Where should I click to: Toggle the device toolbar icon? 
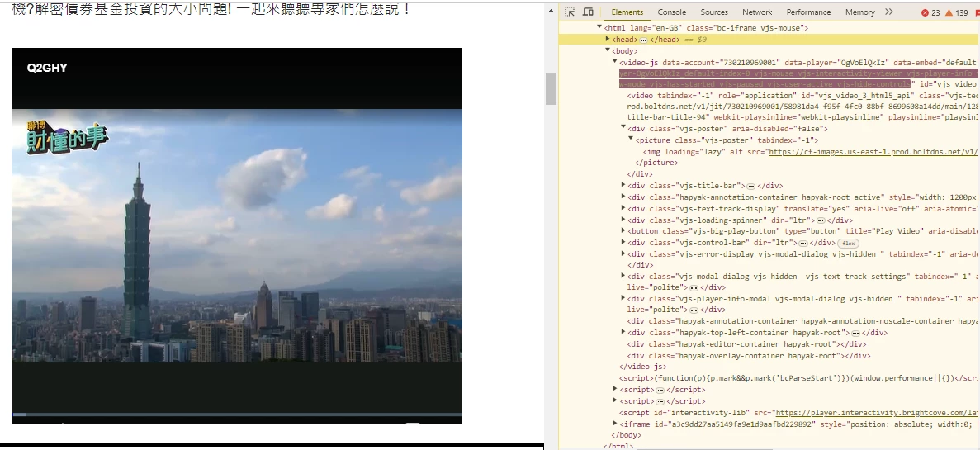(588, 12)
